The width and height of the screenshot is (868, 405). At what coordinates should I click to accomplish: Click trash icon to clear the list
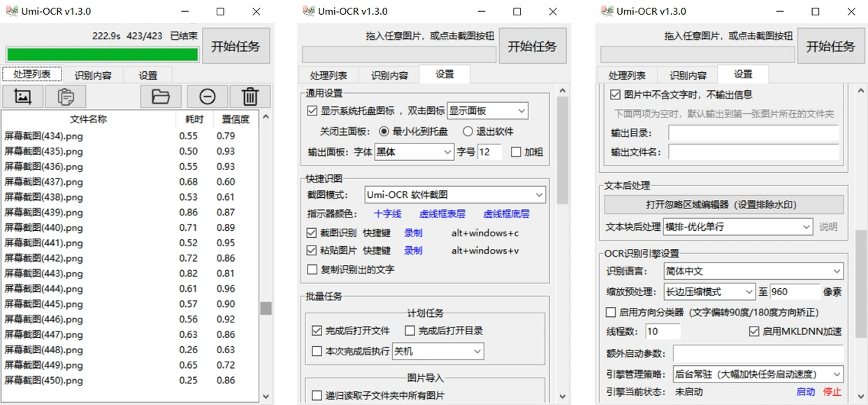251,97
